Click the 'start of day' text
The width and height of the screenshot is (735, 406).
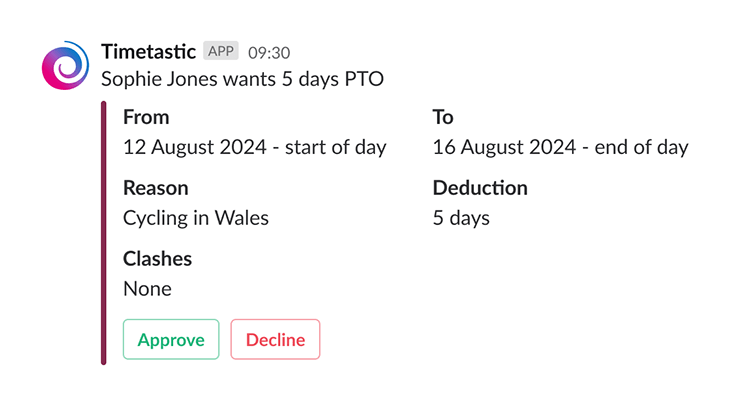[x=335, y=147]
